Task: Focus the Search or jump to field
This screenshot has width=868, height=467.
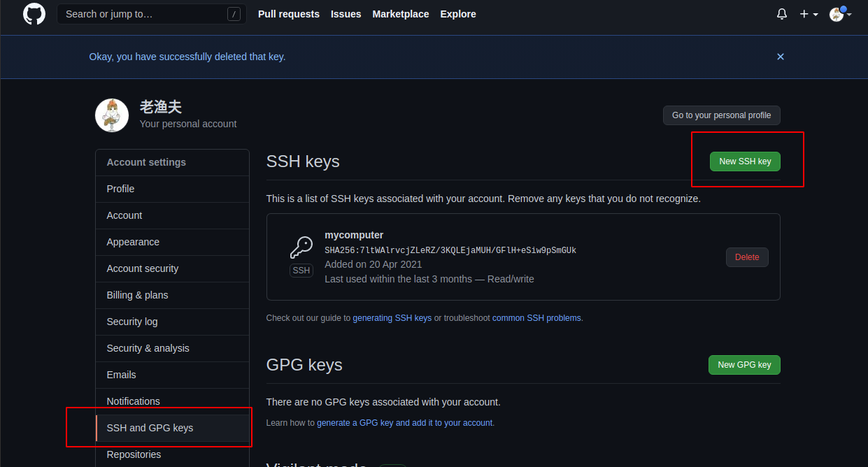Action: point(152,14)
